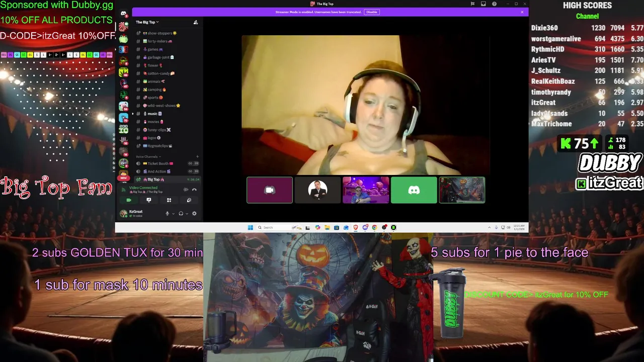Screen dimensions: 644x362
Task: Start screen share from voice panel
Action: tap(148, 200)
